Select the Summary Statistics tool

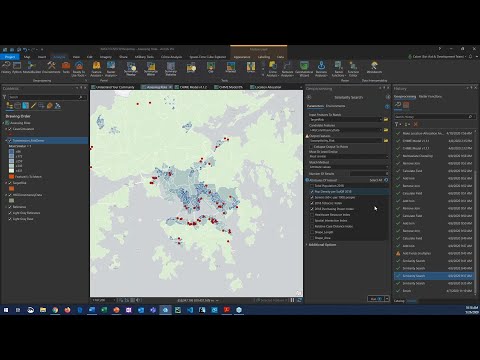click(x=171, y=69)
